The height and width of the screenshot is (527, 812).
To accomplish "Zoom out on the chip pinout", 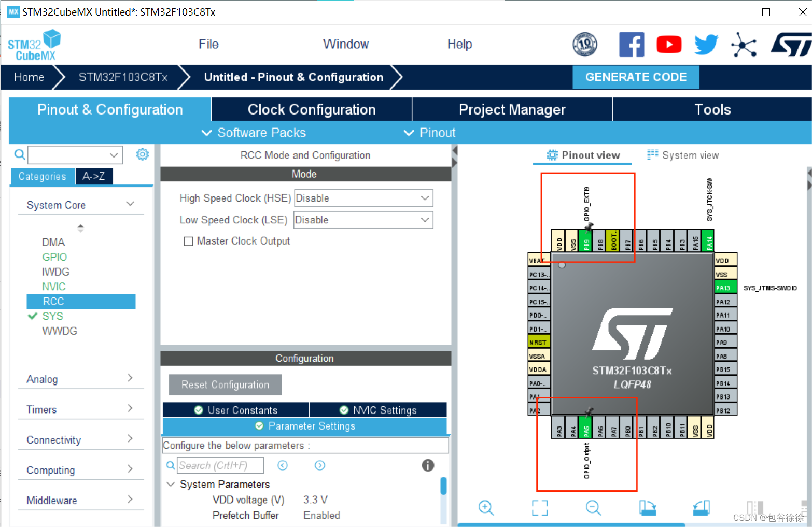I will (593, 508).
